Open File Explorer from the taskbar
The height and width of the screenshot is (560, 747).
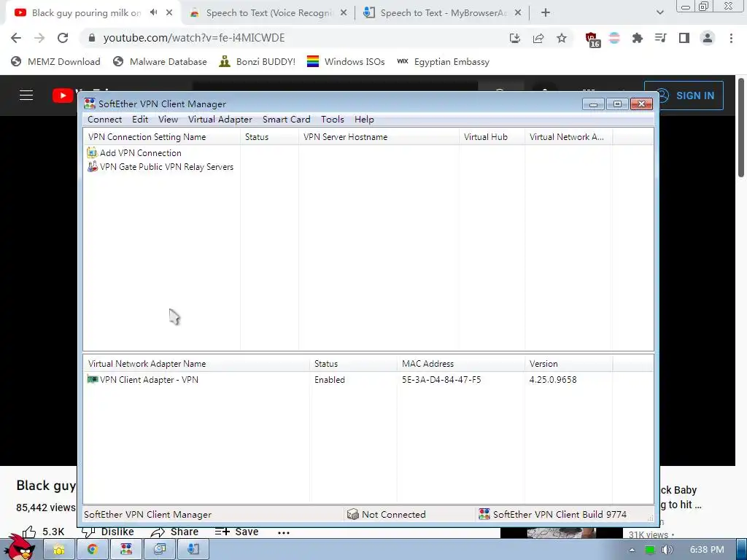(59, 550)
